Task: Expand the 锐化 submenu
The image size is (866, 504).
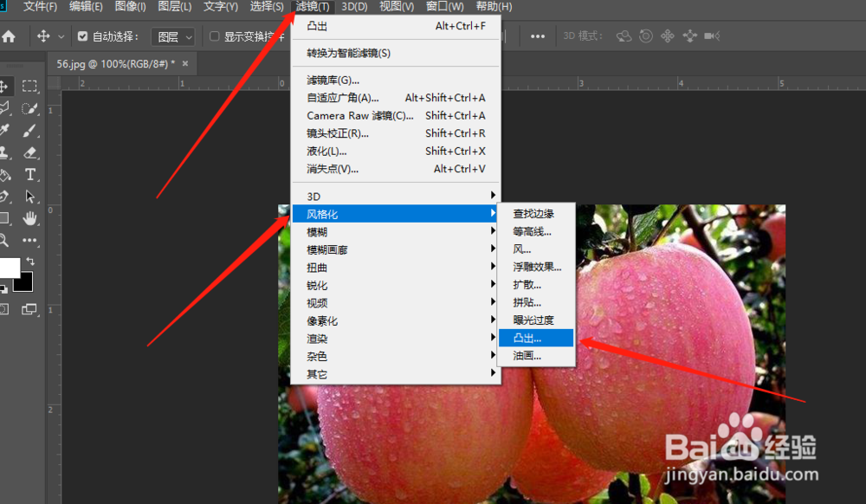Action: [x=396, y=285]
